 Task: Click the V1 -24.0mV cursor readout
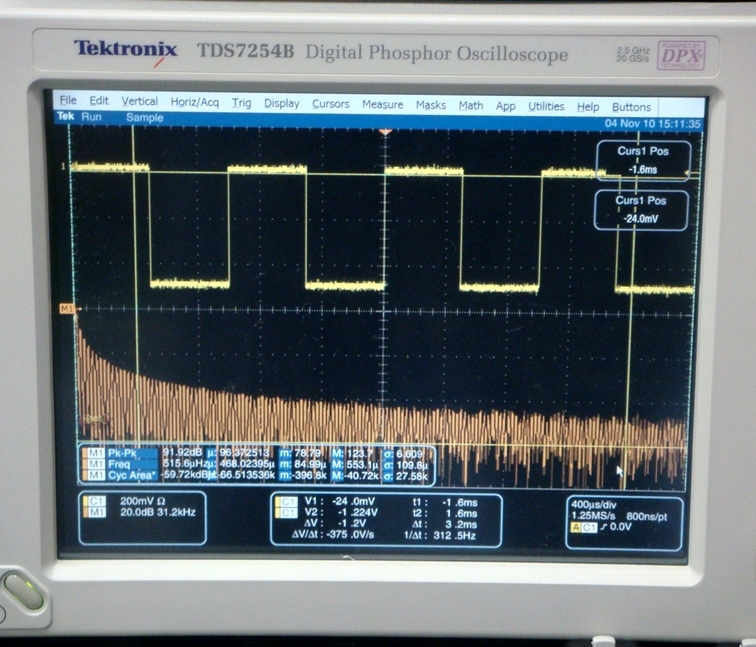tap(339, 501)
